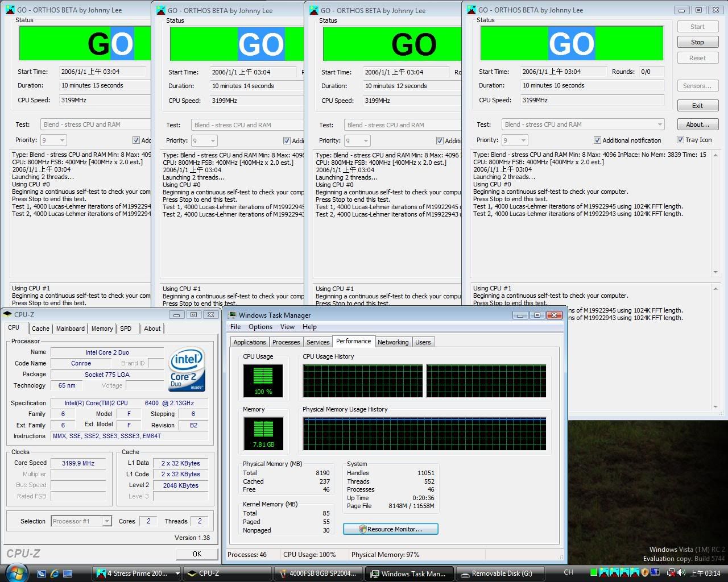The width and height of the screenshot is (728, 582).
Task: Switch to Cache tab in CPU-Z
Action: click(40, 329)
